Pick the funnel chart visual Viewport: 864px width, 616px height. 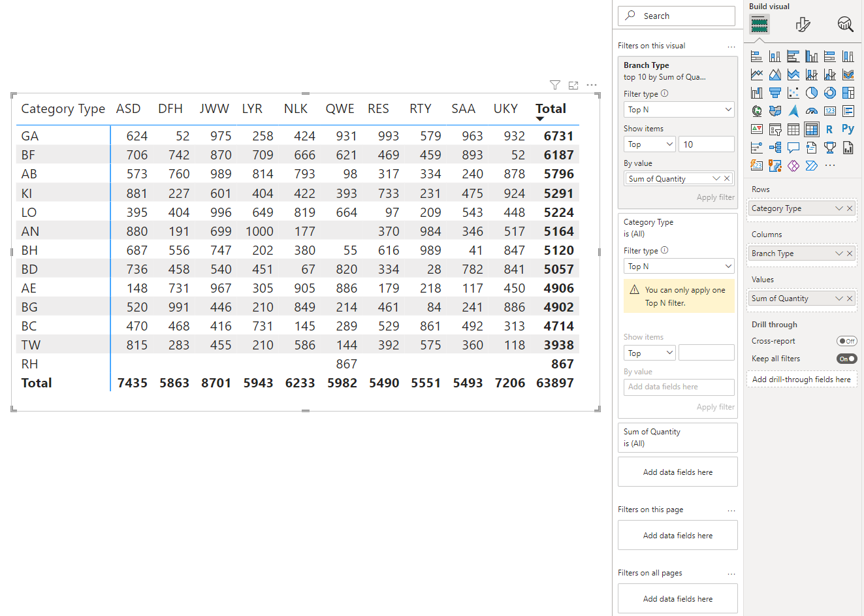(x=775, y=93)
